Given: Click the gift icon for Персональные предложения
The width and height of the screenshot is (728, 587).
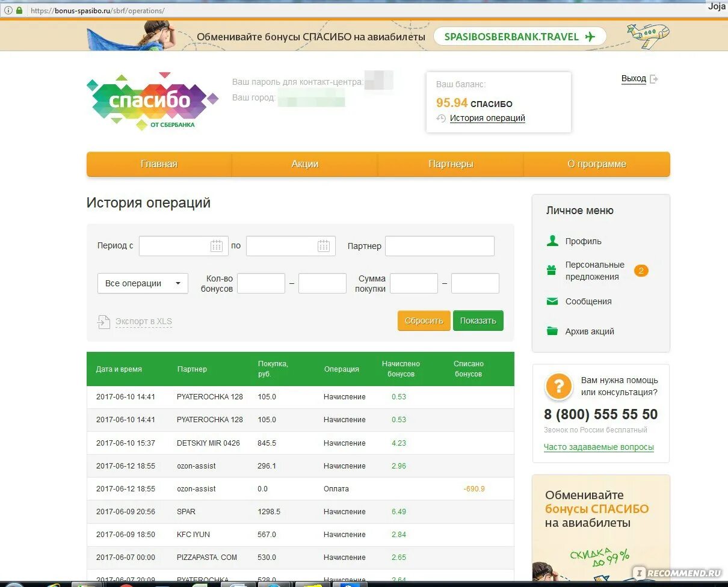Looking at the screenshot, I should pyautogui.click(x=552, y=271).
